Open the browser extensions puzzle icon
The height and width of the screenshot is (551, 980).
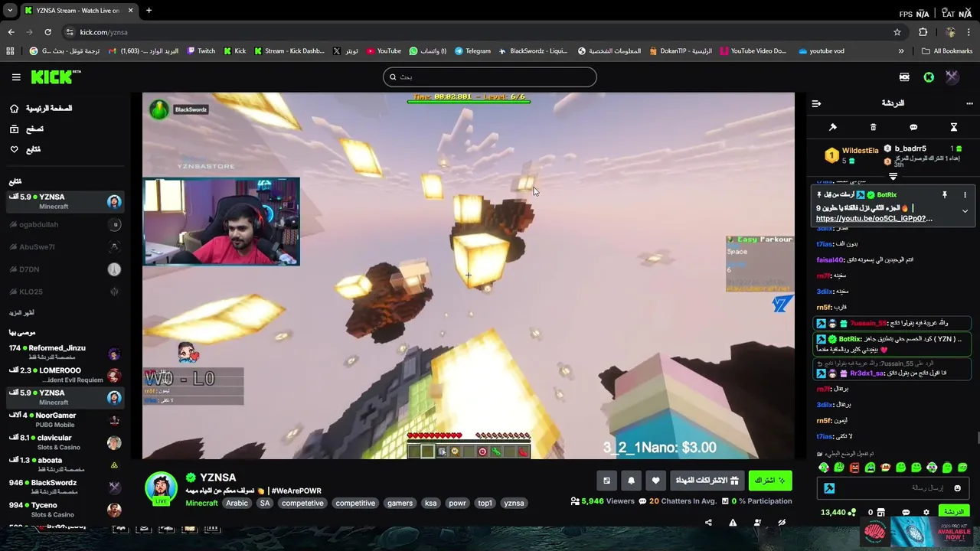[x=923, y=32]
